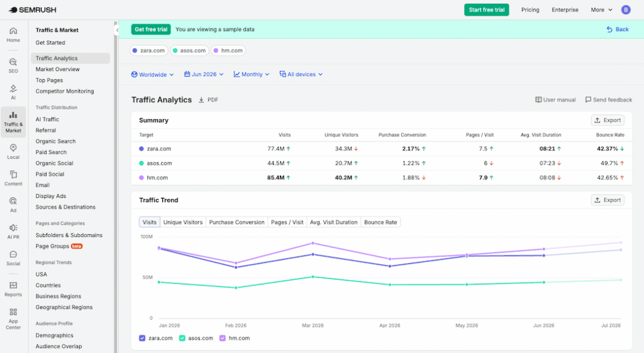644x353 pixels.
Task: Select the Visits trend tab
Action: (x=150, y=222)
